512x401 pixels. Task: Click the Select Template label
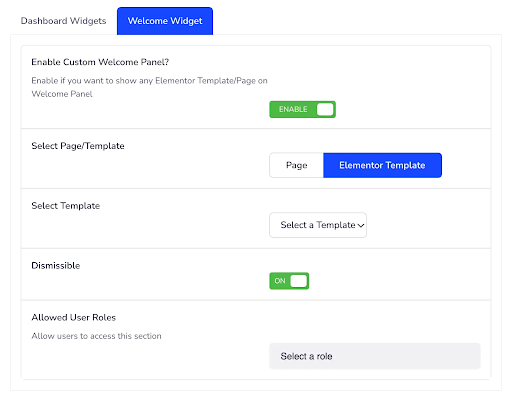[x=66, y=206]
